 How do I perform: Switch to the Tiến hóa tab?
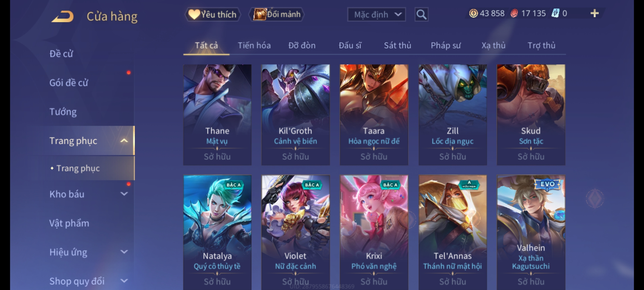(x=254, y=45)
